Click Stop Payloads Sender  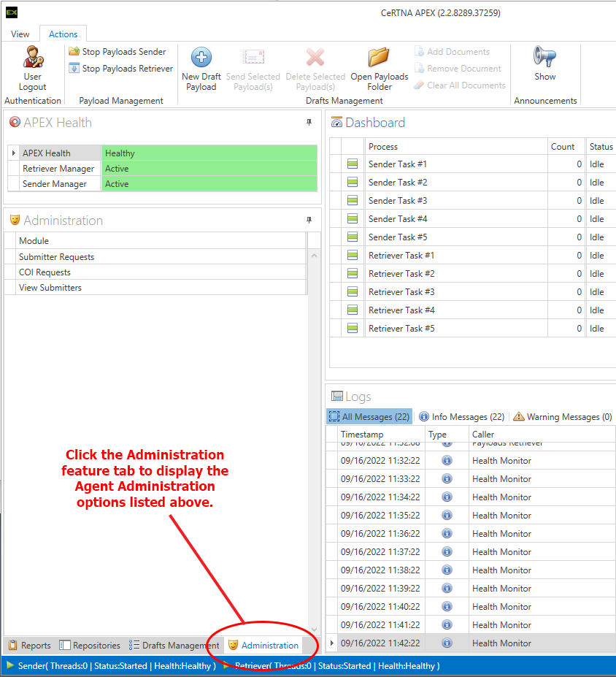tap(118, 52)
